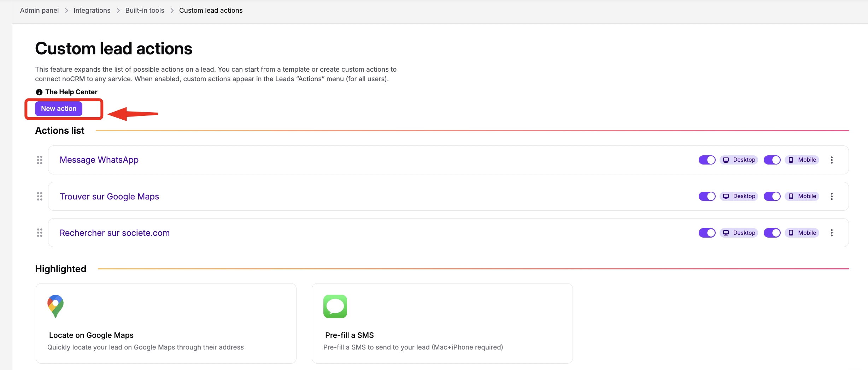Turn off Desktop for Trouver sur Google Maps

pos(707,196)
